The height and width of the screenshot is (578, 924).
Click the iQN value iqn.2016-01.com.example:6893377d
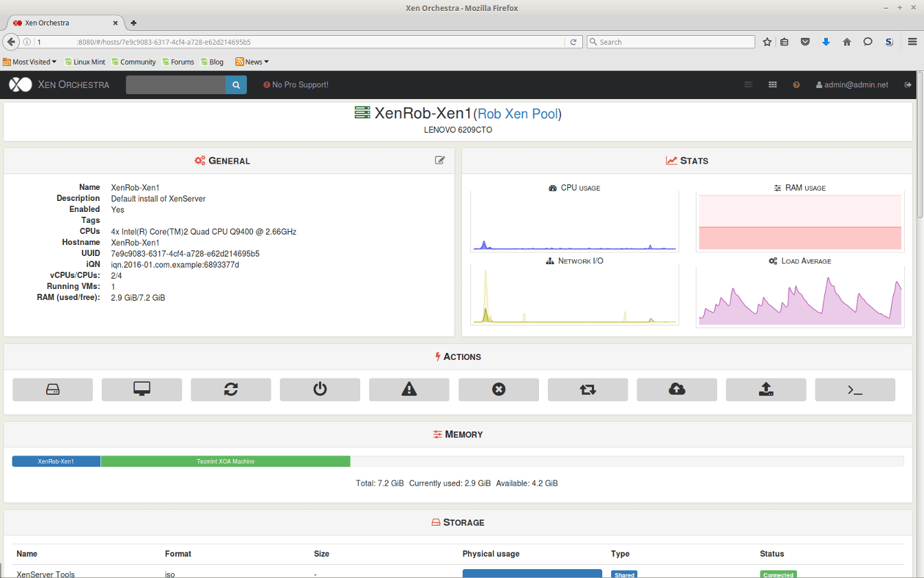(175, 264)
